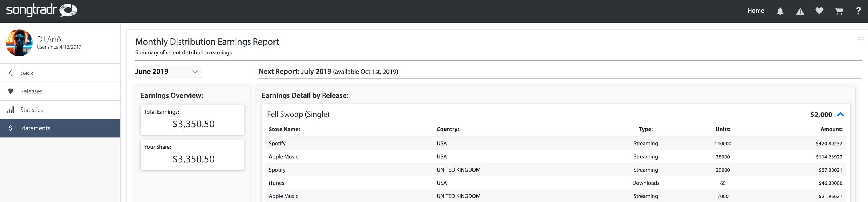868x202 pixels.
Task: Open help via the question mark
Action: pos(858,11)
